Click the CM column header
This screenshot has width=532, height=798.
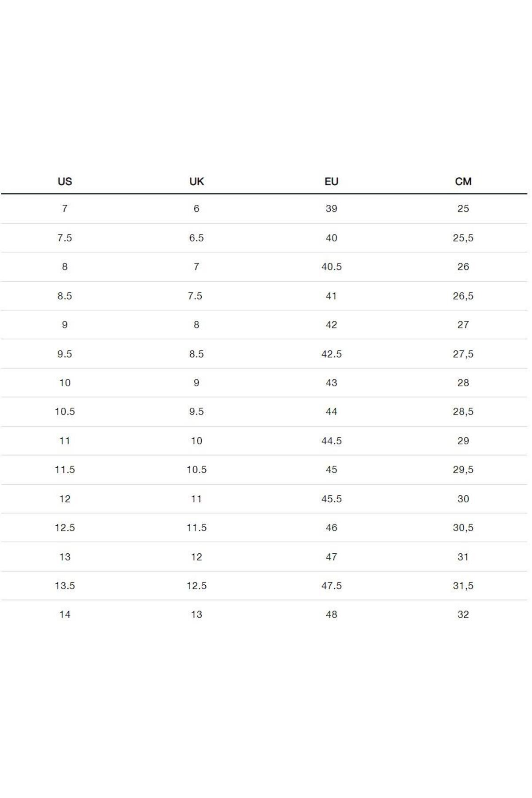[x=463, y=181]
